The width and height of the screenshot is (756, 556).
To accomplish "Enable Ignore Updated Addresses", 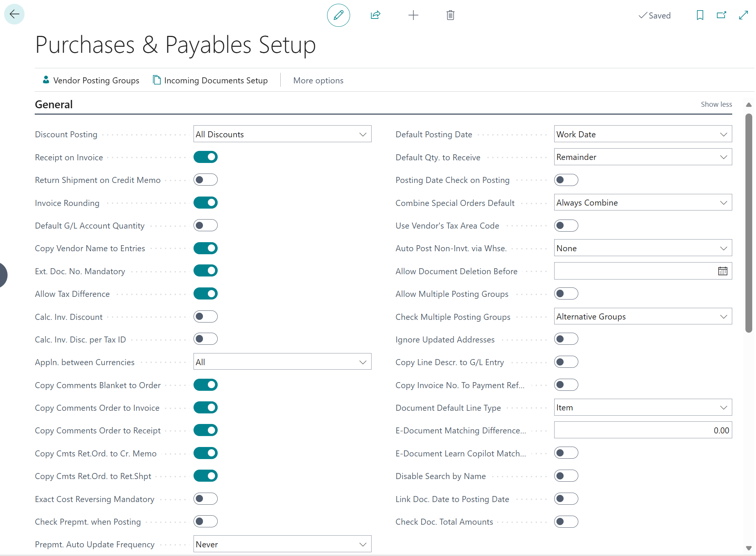I will pyautogui.click(x=566, y=339).
